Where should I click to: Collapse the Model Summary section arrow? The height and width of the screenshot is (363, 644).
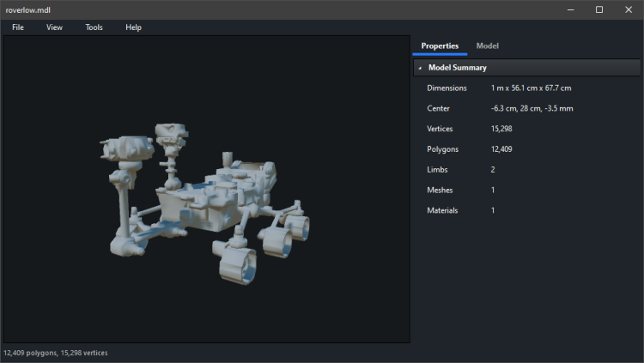tap(420, 68)
